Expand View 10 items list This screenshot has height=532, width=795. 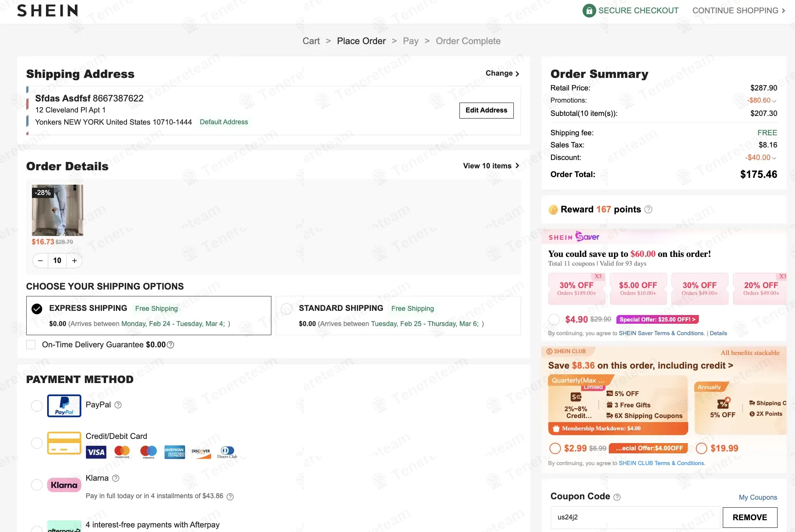click(x=491, y=166)
